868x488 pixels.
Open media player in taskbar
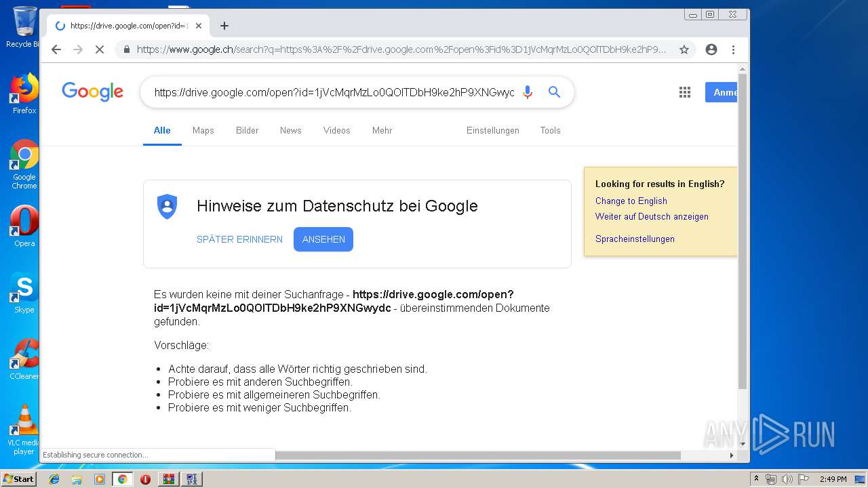100,479
